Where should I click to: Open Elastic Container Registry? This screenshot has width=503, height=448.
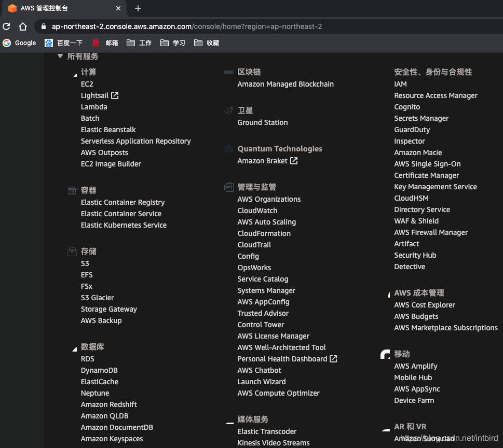point(123,203)
